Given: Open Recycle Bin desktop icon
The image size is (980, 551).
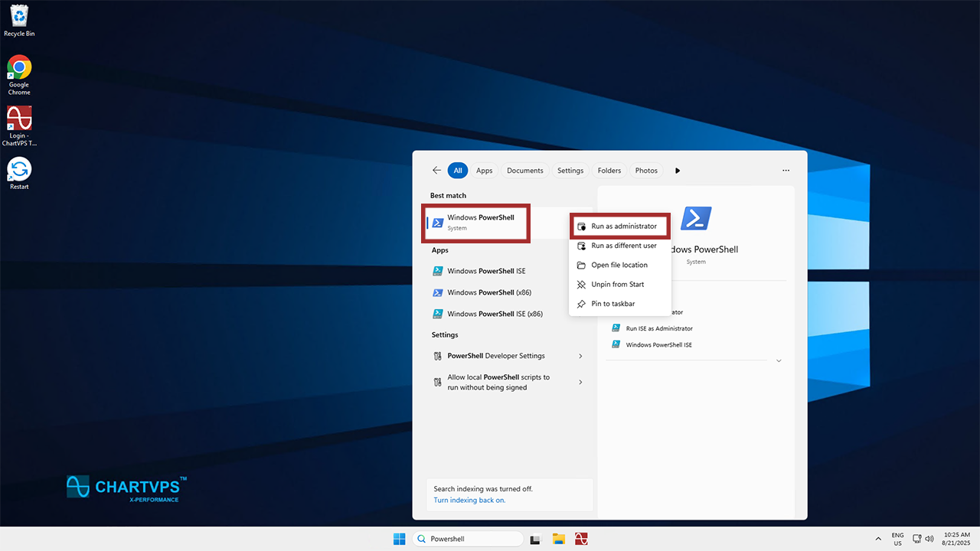Looking at the screenshot, I should coord(19,18).
